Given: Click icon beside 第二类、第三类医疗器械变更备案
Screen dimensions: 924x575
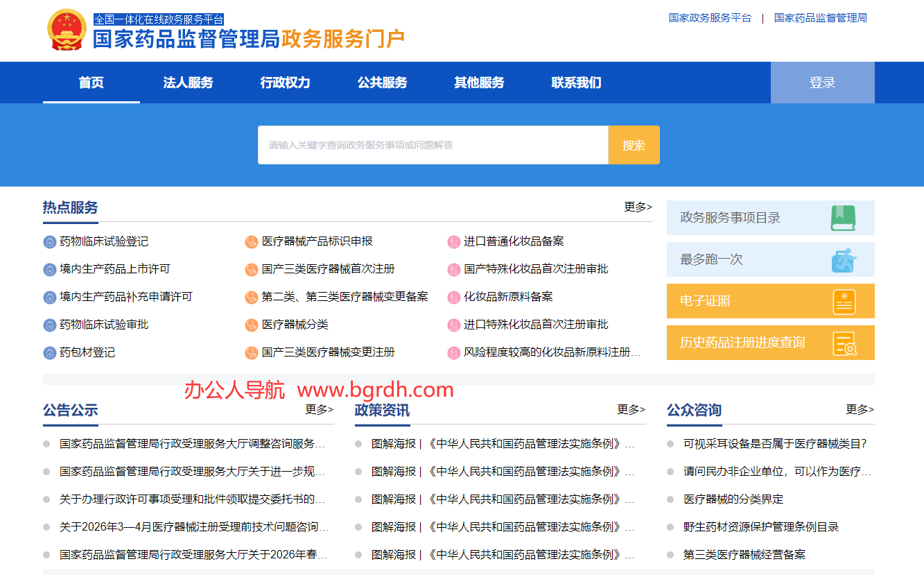Looking at the screenshot, I should click(x=252, y=298).
